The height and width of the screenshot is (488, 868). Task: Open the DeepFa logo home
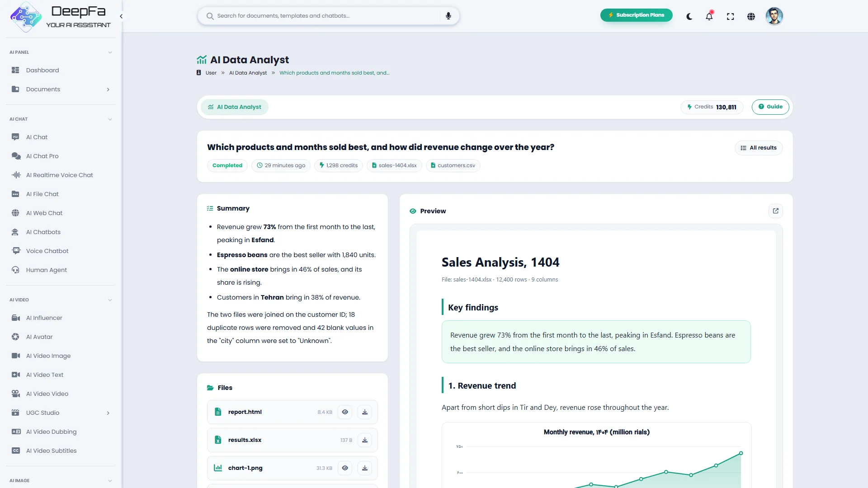[x=60, y=17]
